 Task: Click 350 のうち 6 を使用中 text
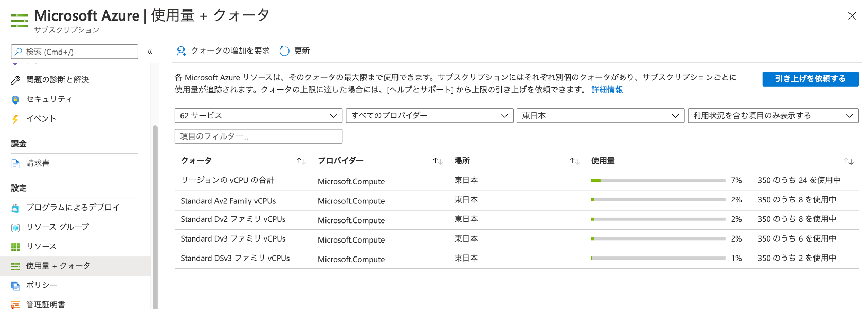tap(797, 239)
